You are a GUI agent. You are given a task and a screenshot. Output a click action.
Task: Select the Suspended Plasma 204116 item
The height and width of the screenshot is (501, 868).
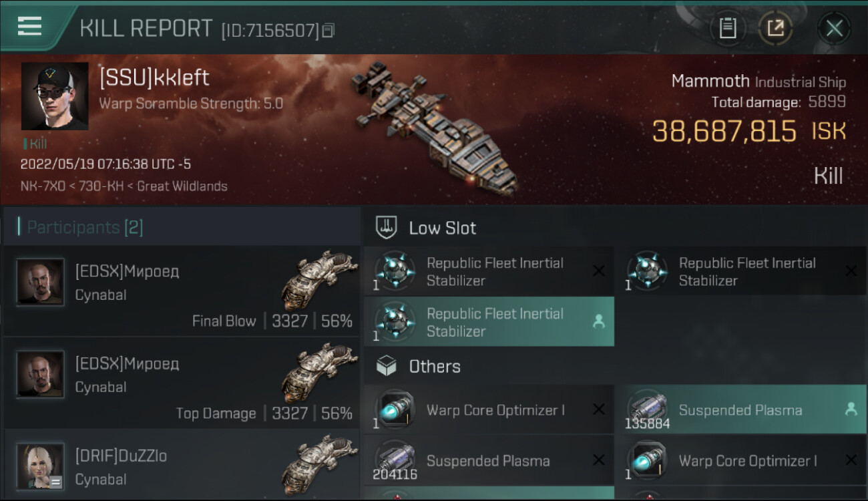click(489, 461)
